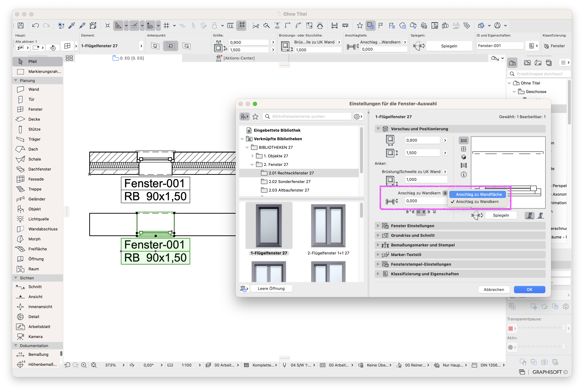Select the right anchor point button
584x392 pixels.
[x=186, y=46]
